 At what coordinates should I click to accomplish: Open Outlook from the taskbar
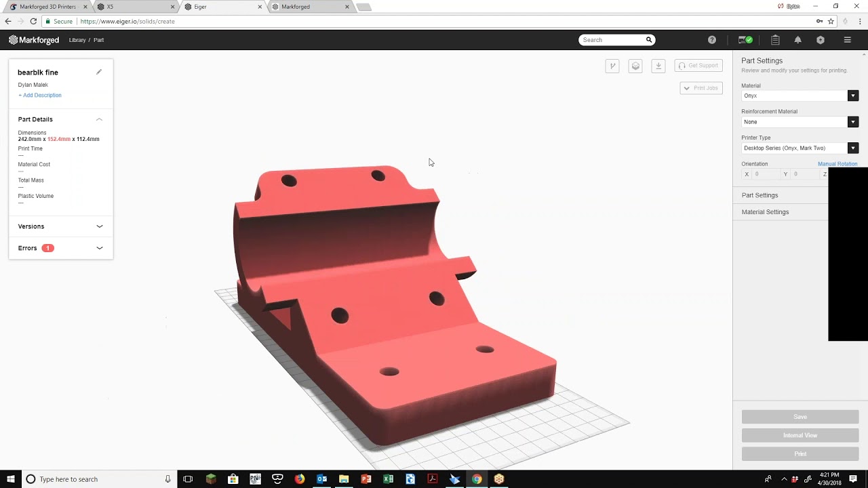322,479
